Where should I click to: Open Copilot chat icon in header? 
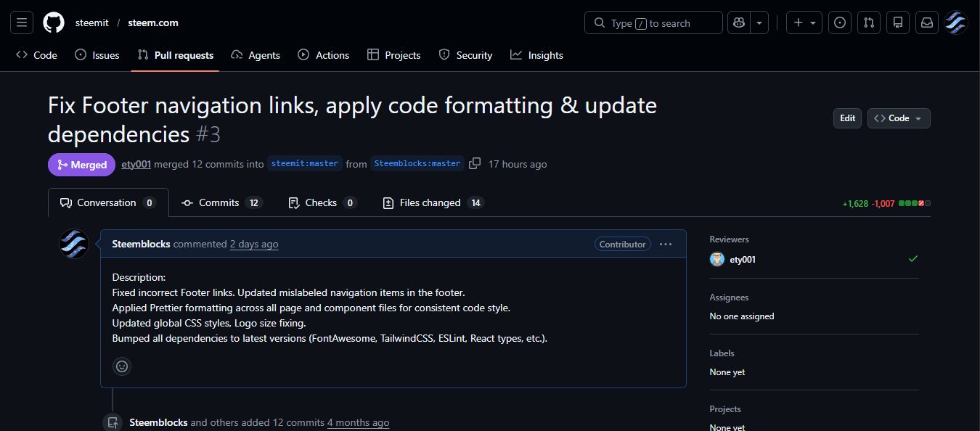coord(739,22)
